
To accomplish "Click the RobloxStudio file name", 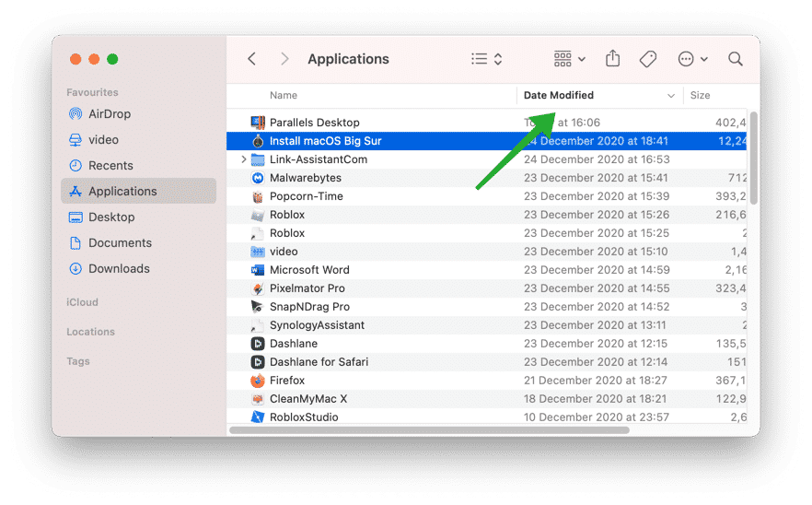I will [x=304, y=417].
